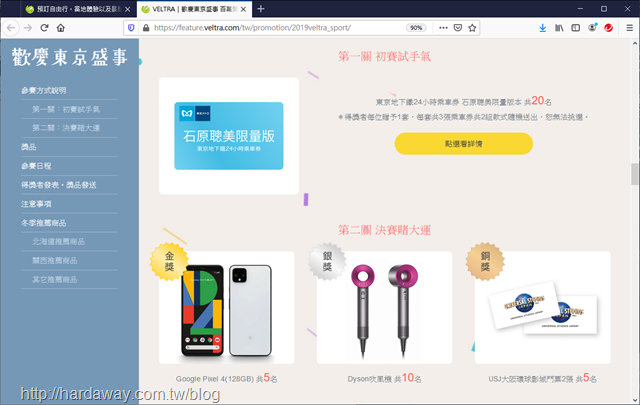This screenshot has height=405, width=640.
Task: Open 北海道推薦商品 sidebar link
Action: pos(59,241)
